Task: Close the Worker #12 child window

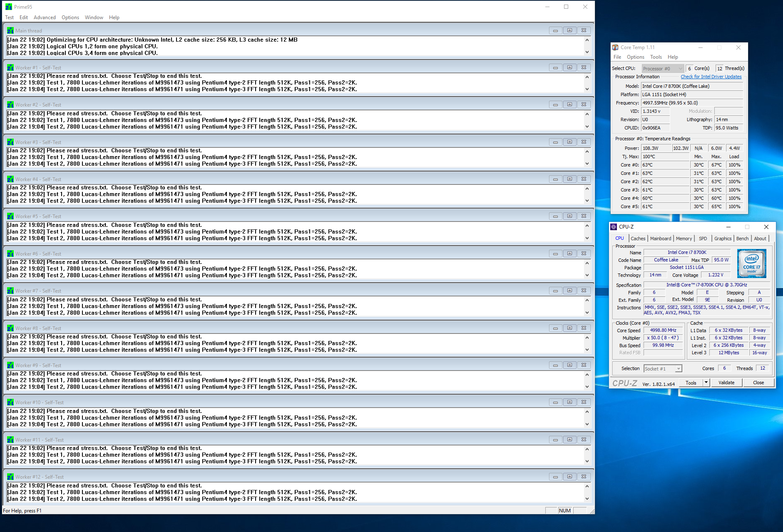Action: [x=584, y=477]
